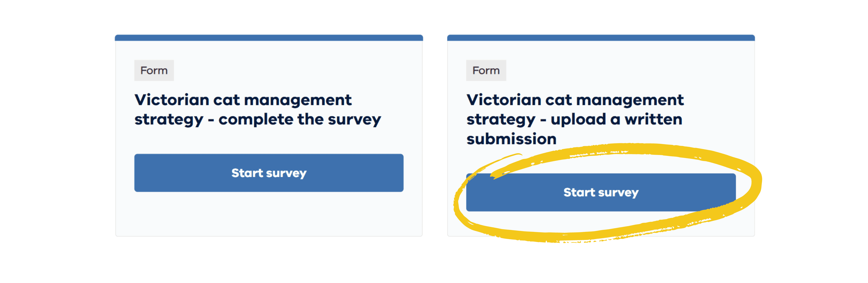Image resolution: width=868 pixels, height=283 pixels.
Task: Click the word 'submission' in the right card title
Action: pyautogui.click(x=511, y=139)
